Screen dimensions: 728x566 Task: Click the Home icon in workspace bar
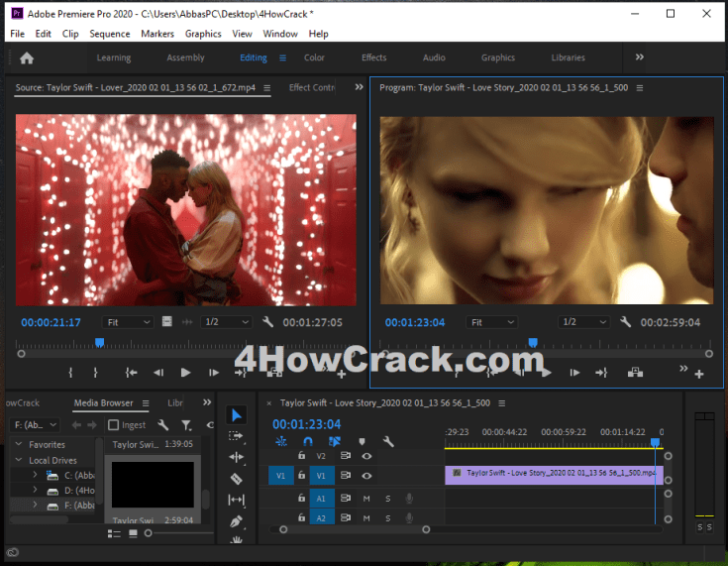coord(27,58)
